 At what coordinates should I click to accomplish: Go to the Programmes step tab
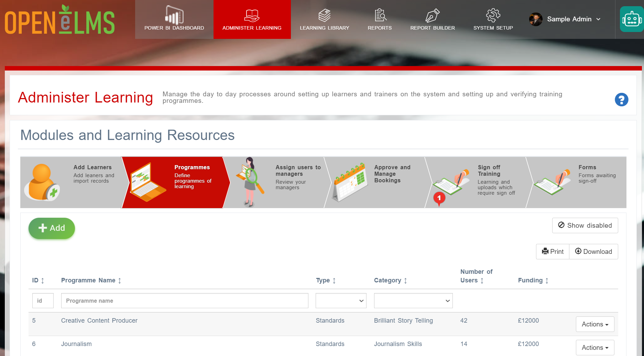click(175, 182)
